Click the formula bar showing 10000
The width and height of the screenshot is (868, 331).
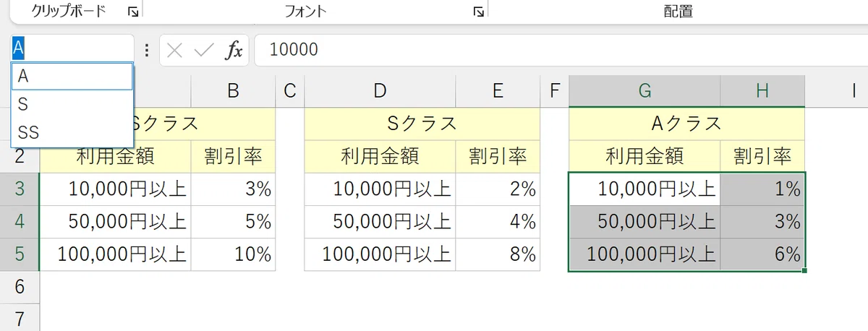coord(561,50)
